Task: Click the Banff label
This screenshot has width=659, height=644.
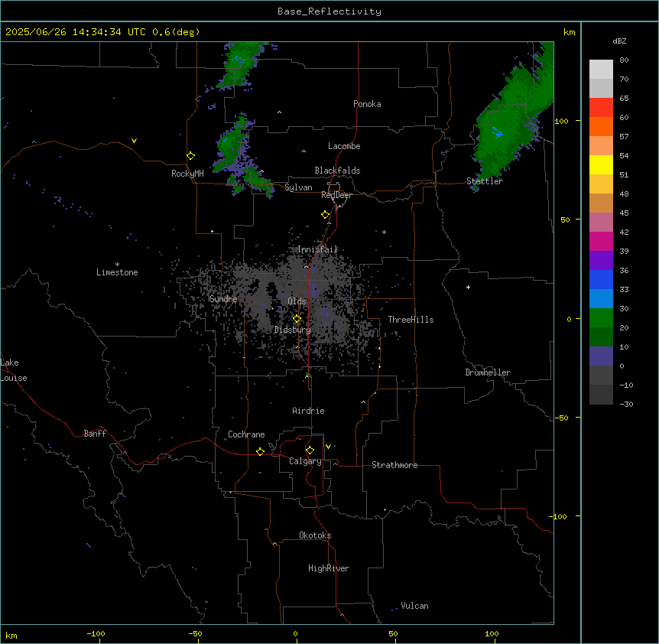Action: click(x=95, y=434)
